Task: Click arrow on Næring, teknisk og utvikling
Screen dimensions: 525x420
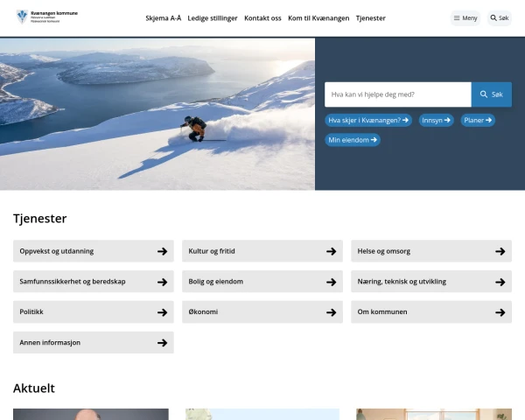Action: click(x=500, y=282)
